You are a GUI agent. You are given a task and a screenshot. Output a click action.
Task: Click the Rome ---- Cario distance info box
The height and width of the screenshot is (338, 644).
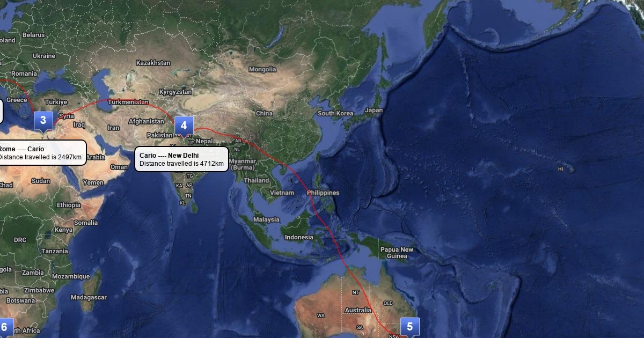[41, 153]
